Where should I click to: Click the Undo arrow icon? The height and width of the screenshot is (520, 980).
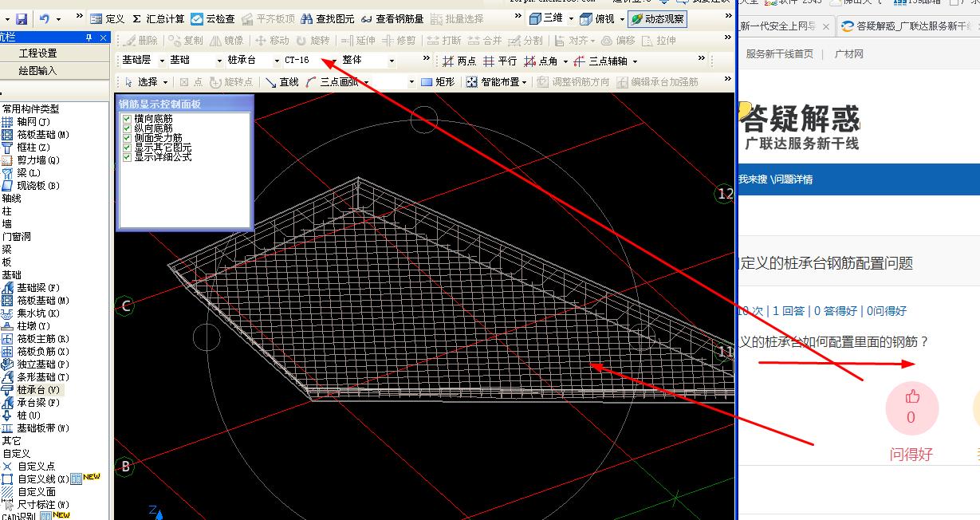tap(44, 18)
